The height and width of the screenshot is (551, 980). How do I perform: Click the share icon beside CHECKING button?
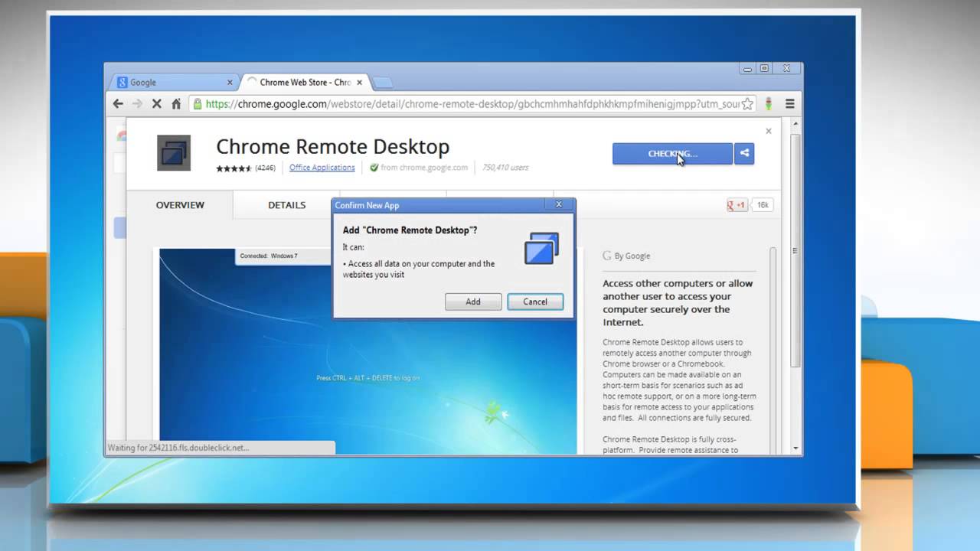(744, 153)
